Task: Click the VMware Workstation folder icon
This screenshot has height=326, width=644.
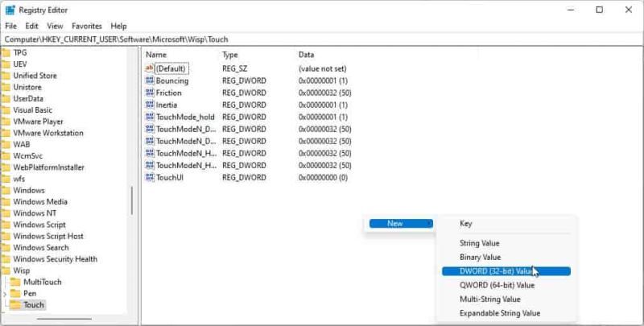Action: [6, 133]
